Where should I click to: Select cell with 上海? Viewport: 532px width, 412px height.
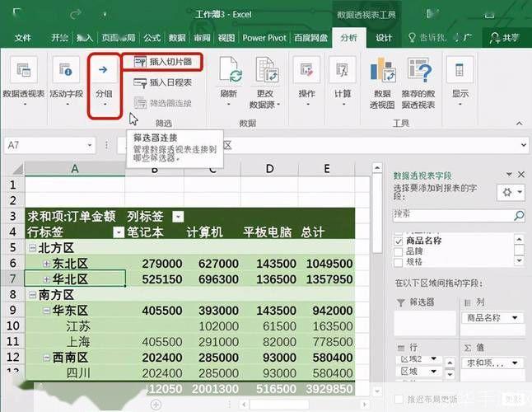(x=75, y=342)
